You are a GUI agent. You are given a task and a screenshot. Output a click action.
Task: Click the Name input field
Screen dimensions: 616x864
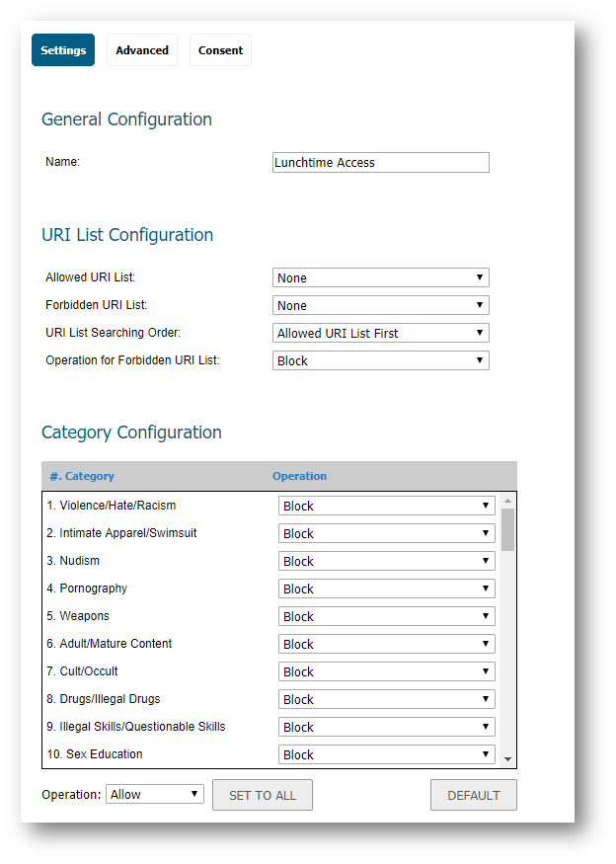[x=380, y=163]
